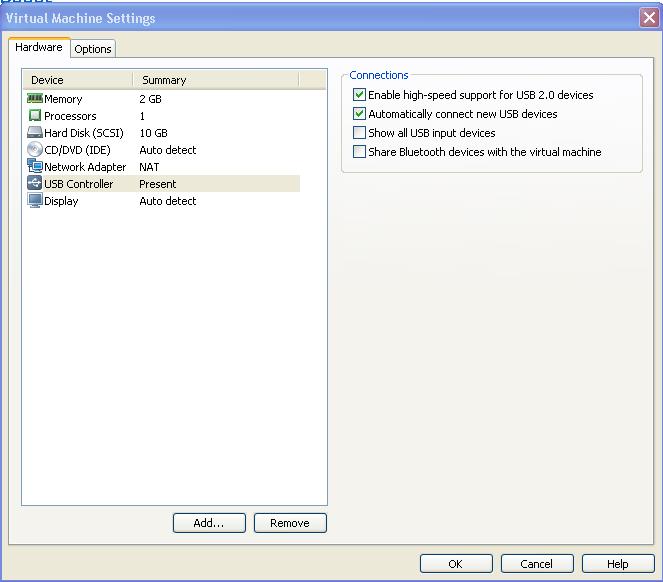
Task: Switch to the Options tab
Action: click(x=93, y=49)
